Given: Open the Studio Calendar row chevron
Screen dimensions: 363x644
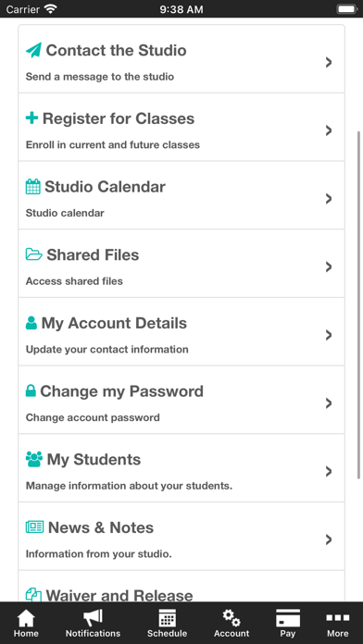Looking at the screenshot, I should tap(329, 199).
